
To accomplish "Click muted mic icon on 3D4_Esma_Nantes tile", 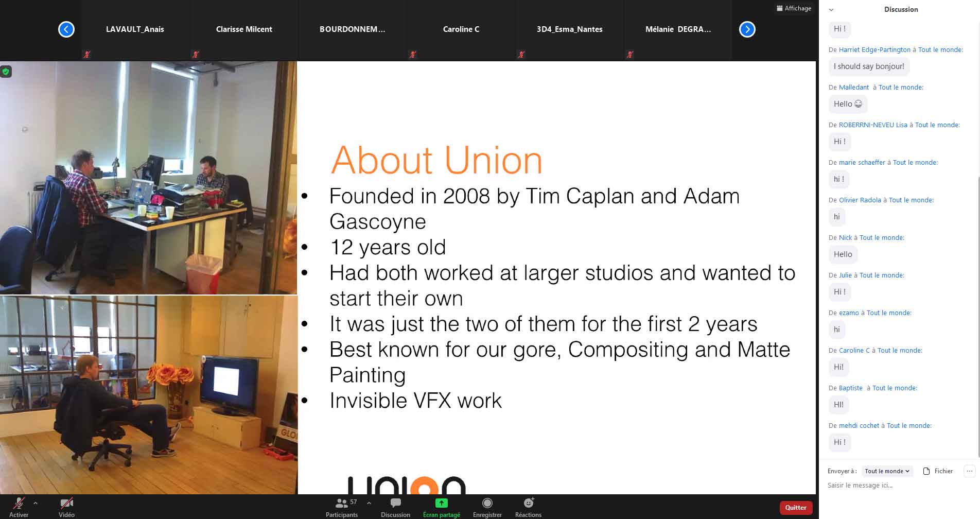I will pos(521,54).
